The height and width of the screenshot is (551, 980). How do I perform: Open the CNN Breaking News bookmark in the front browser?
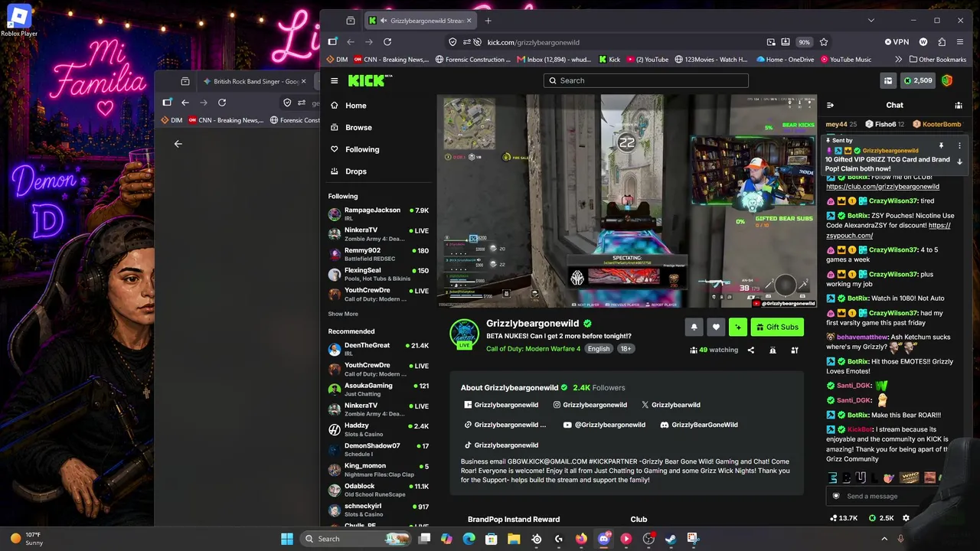click(390, 60)
